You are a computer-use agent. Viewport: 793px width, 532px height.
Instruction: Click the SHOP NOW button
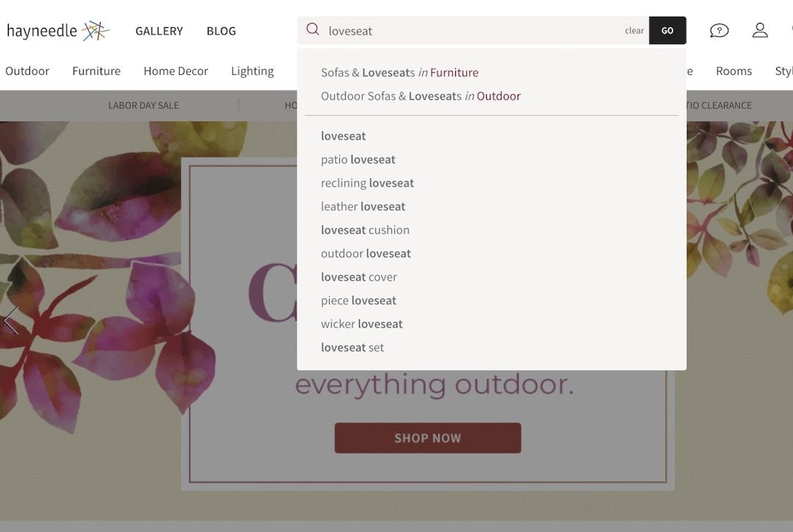pyautogui.click(x=427, y=438)
